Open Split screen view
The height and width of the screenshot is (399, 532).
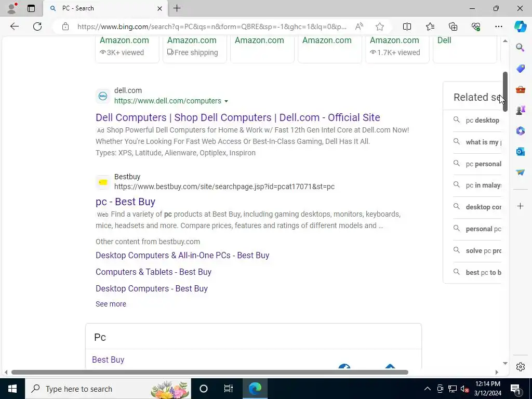tap(407, 26)
